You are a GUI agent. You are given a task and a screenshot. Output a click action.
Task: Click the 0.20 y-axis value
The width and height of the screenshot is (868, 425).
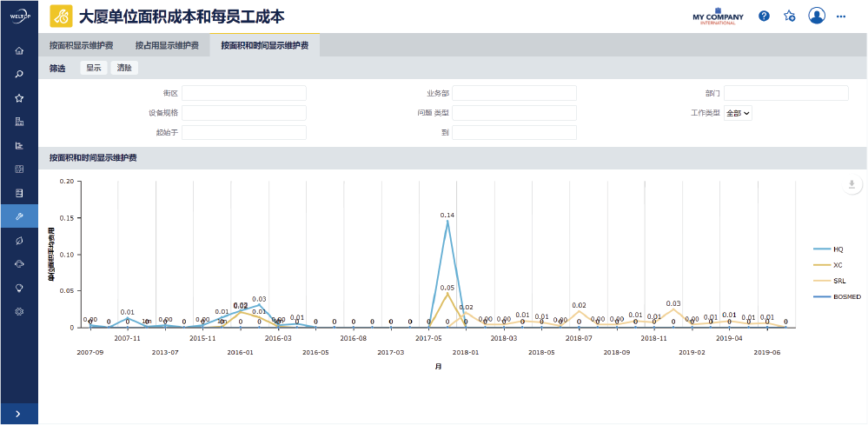click(66, 181)
